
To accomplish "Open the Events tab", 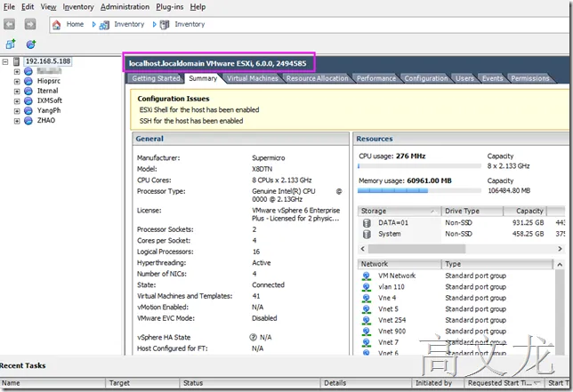I will (x=492, y=78).
